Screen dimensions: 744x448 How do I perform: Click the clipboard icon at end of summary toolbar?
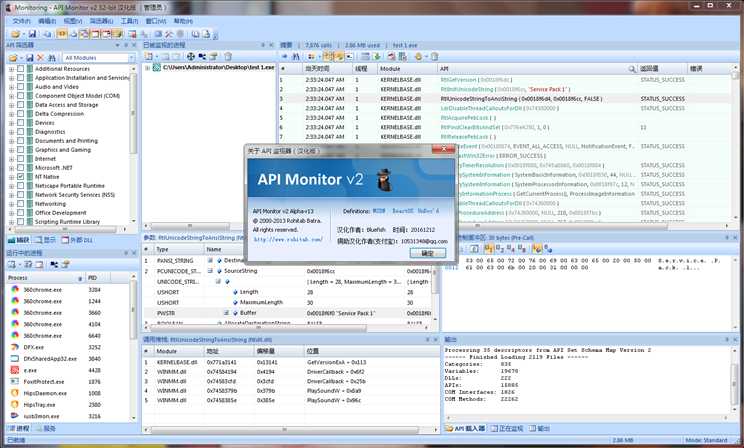tap(435, 56)
